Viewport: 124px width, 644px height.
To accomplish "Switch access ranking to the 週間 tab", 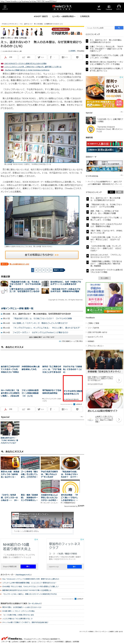I will click(119, 192).
